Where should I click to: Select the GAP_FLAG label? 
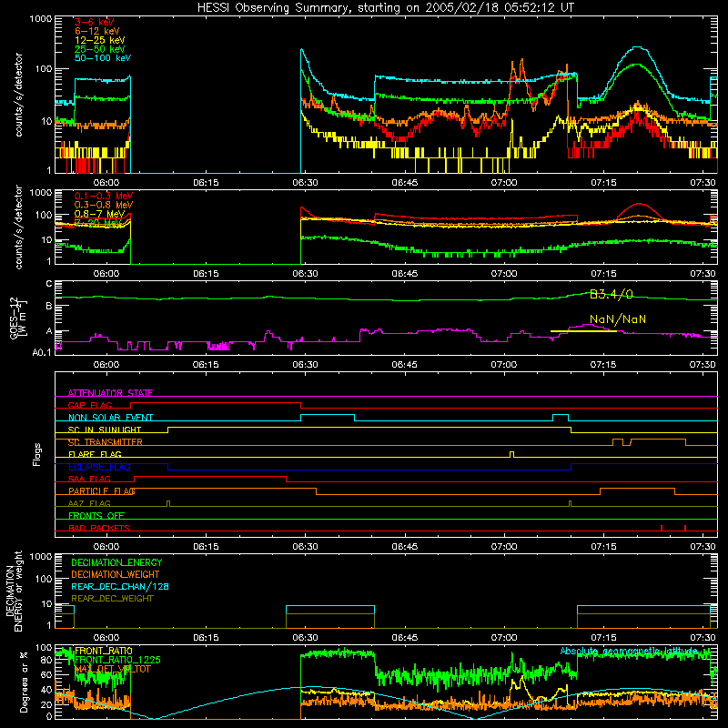coord(89,405)
